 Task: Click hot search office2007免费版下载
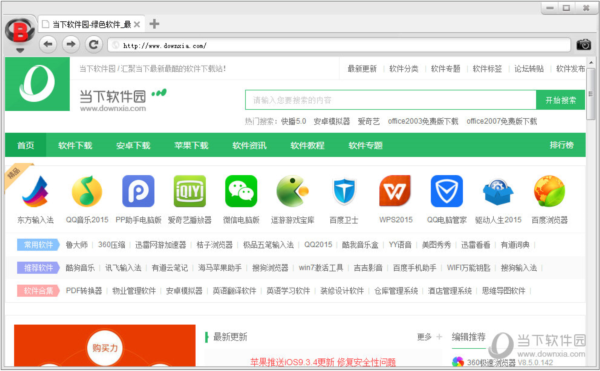[502, 121]
